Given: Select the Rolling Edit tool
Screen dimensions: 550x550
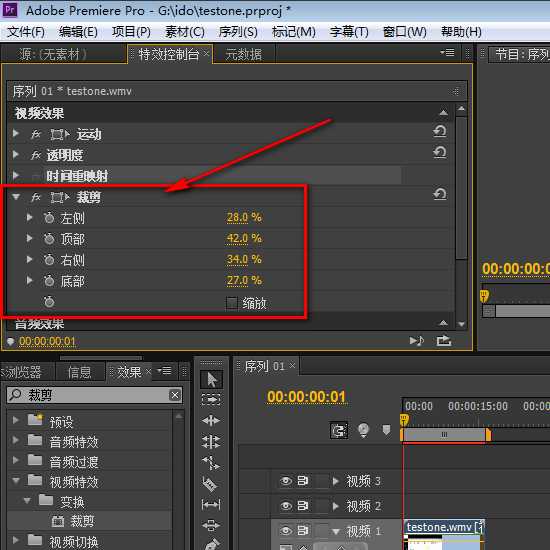Looking at the screenshot, I should (211, 442).
